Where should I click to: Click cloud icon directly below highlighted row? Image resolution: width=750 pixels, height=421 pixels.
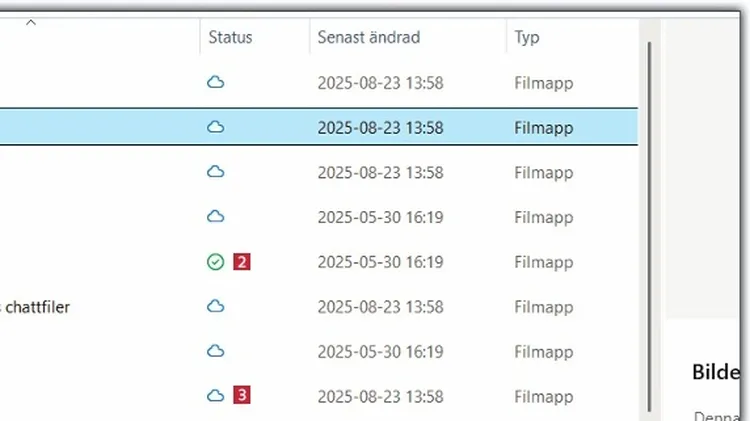pyautogui.click(x=215, y=172)
